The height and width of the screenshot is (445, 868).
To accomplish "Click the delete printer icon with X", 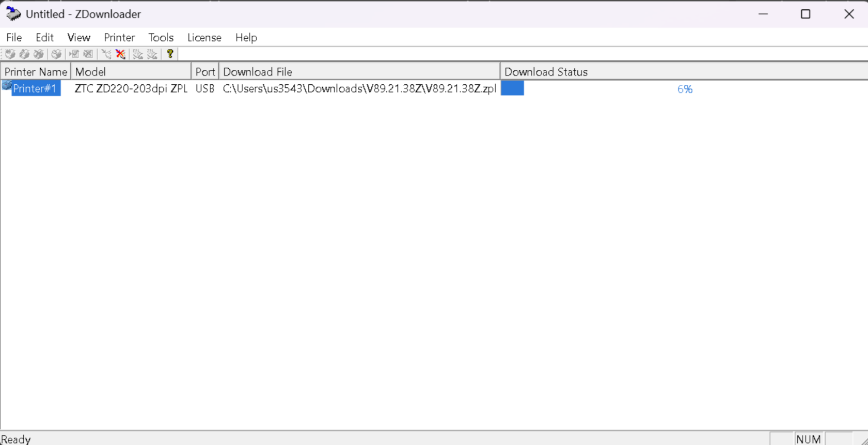I will (x=39, y=54).
